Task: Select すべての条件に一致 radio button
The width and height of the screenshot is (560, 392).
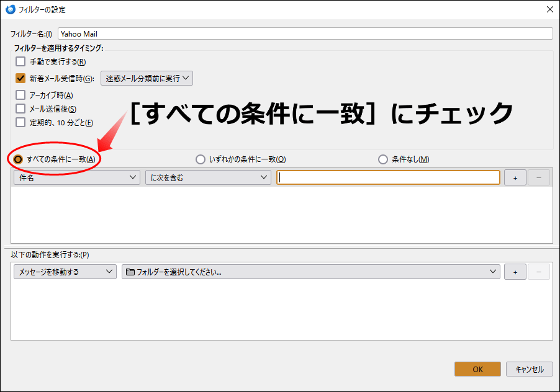Action: click(x=18, y=159)
